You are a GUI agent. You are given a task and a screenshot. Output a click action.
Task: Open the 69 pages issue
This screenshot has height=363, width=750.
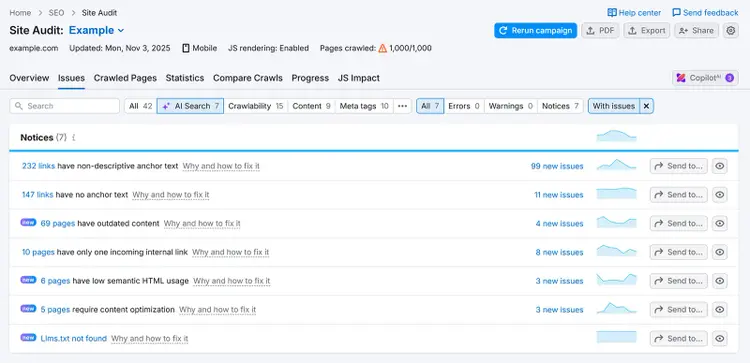coord(58,223)
